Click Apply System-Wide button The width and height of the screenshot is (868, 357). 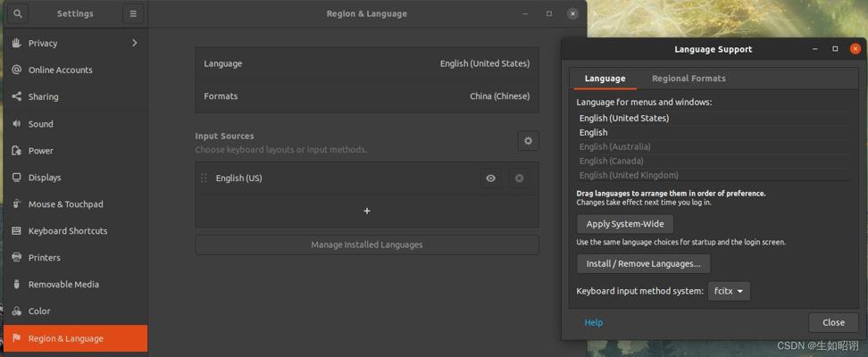(625, 224)
